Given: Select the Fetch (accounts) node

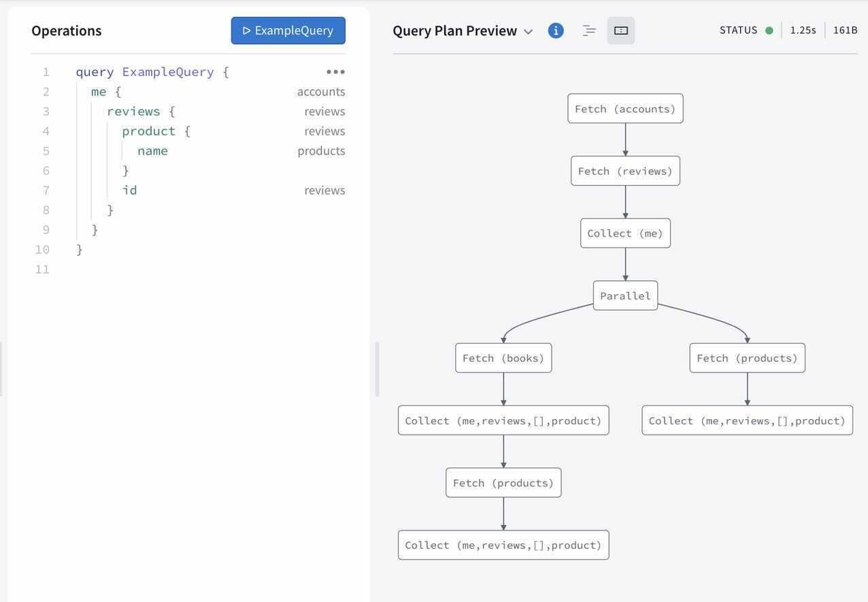Looking at the screenshot, I should tap(625, 109).
